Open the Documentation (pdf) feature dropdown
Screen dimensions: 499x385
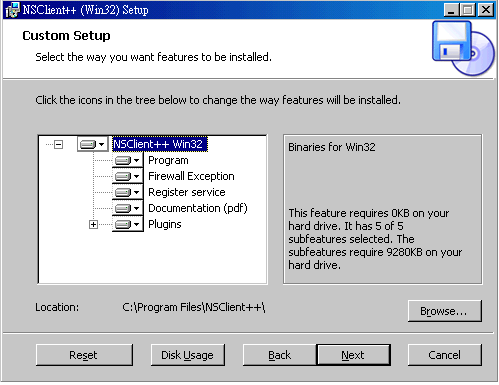click(x=127, y=208)
